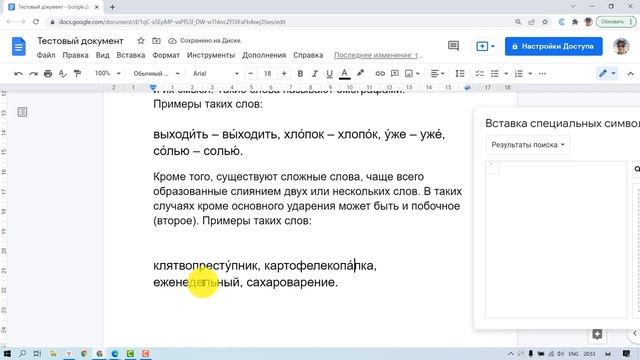Add a comment from toolbar
The width and height of the screenshot is (640, 360).
tap(395, 73)
